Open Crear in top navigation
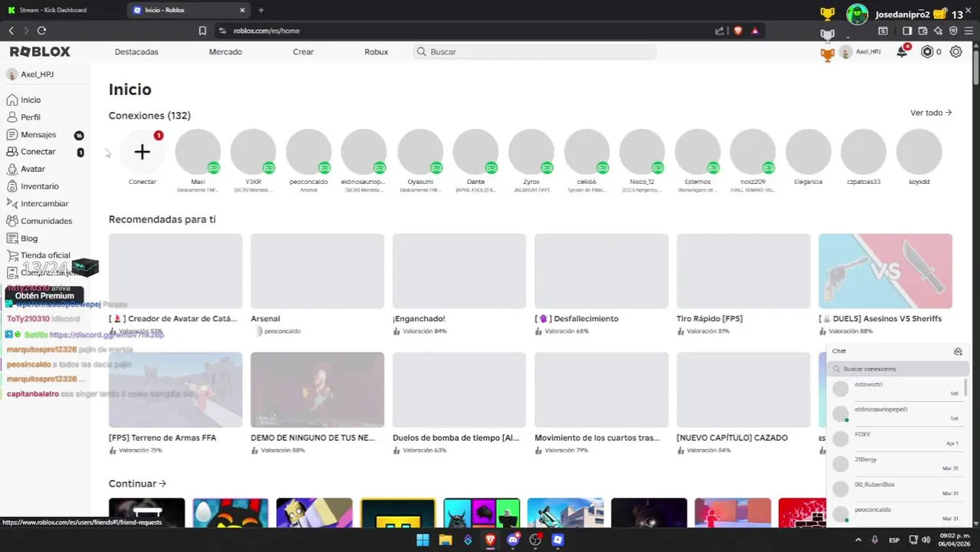Screen dimensions: 980x552 [x=303, y=51]
